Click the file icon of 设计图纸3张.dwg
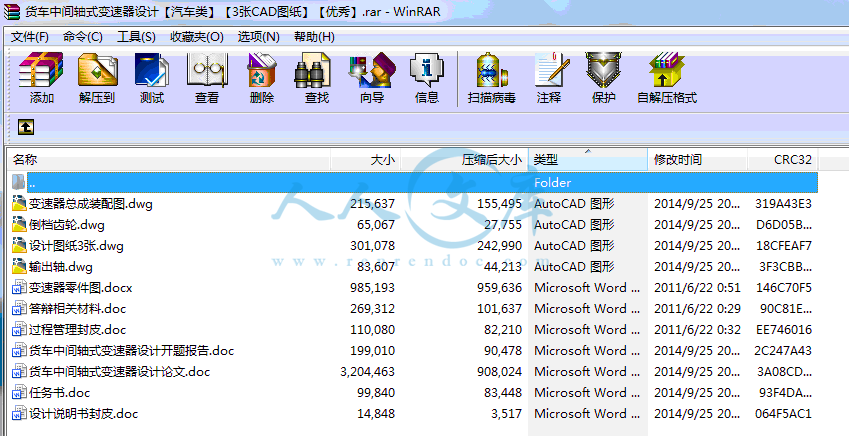The width and height of the screenshot is (849, 436). [19, 245]
